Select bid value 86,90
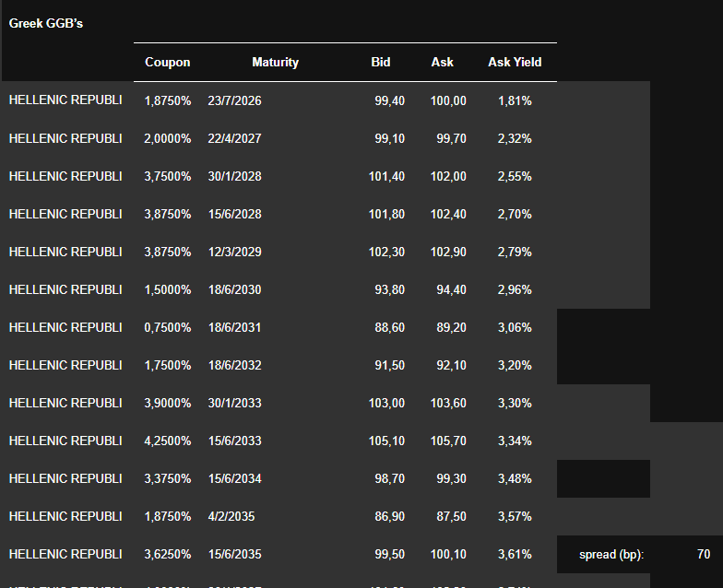This screenshot has height=588, width=723. (389, 516)
